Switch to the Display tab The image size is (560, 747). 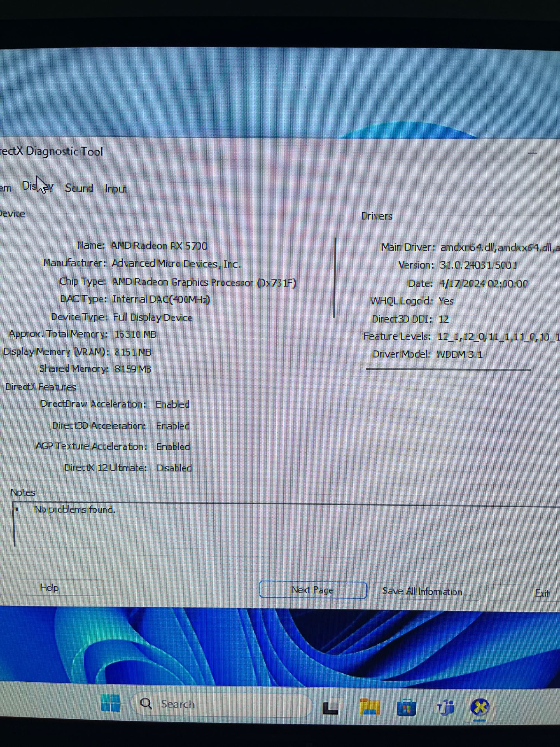(x=38, y=187)
